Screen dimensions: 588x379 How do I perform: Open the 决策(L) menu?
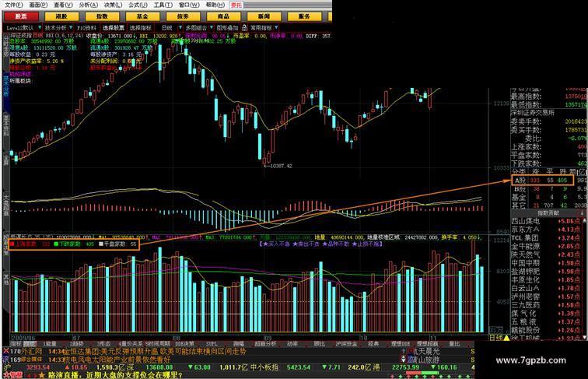coord(114,5)
